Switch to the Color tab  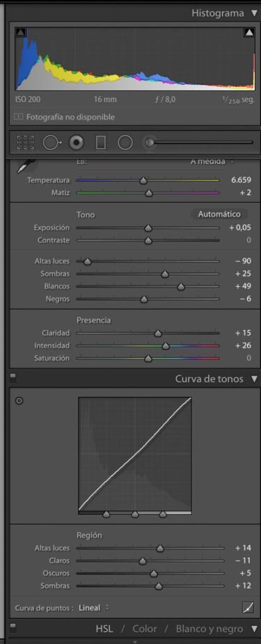tap(145, 629)
